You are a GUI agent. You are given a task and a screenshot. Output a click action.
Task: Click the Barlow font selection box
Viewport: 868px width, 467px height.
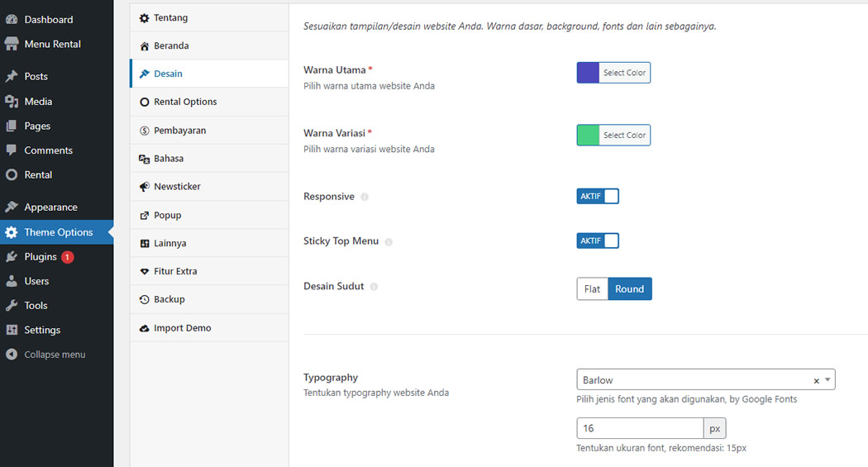(706, 379)
